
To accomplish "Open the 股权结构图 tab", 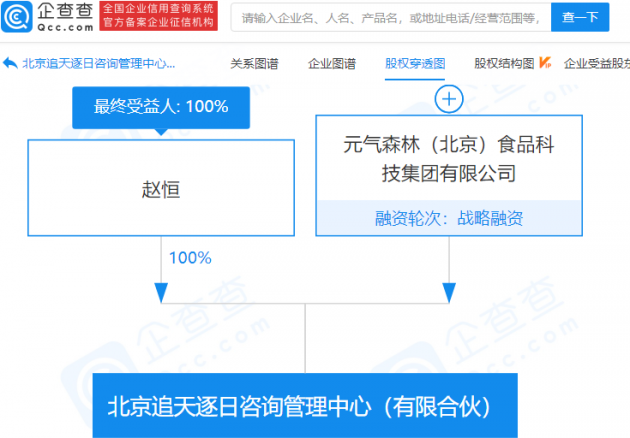I will tap(504, 63).
